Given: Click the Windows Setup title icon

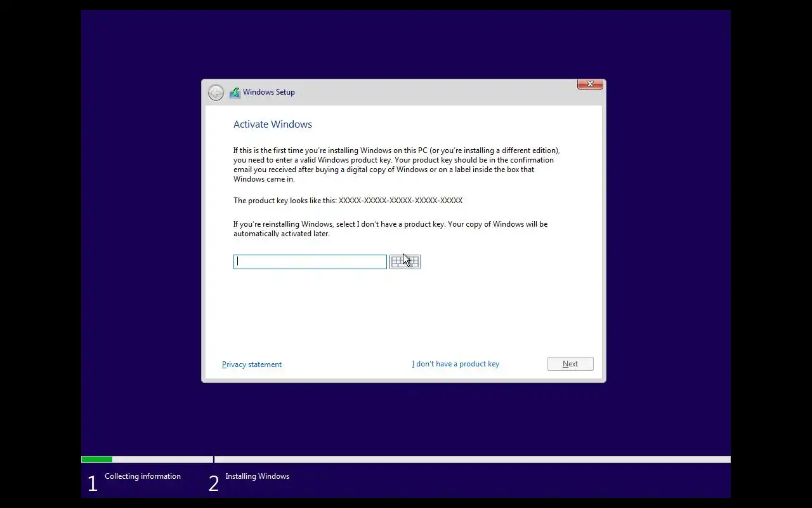Looking at the screenshot, I should (235, 93).
